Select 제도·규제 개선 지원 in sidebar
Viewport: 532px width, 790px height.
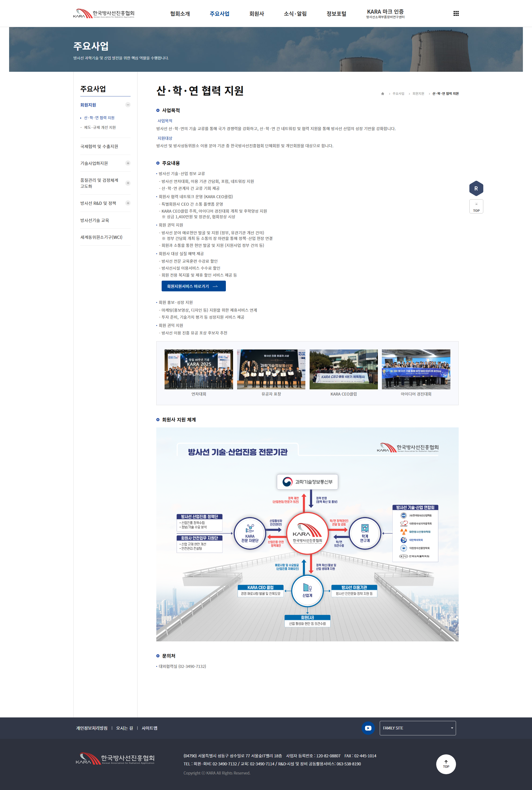[x=100, y=127]
